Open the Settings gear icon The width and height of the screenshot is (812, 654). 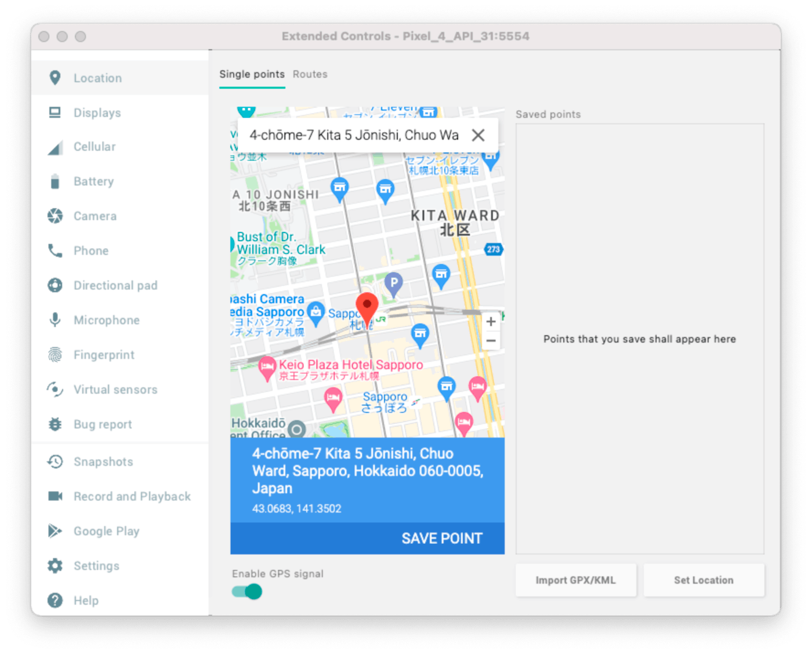point(55,566)
